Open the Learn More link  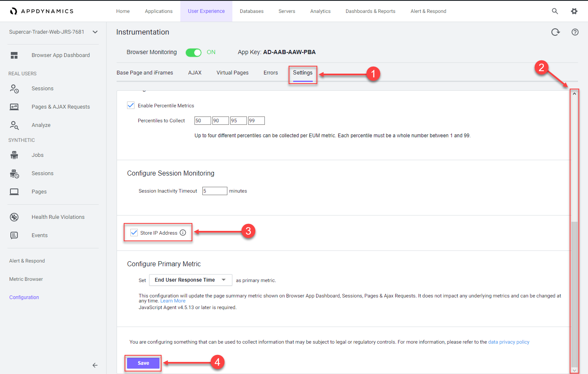pyautogui.click(x=173, y=301)
